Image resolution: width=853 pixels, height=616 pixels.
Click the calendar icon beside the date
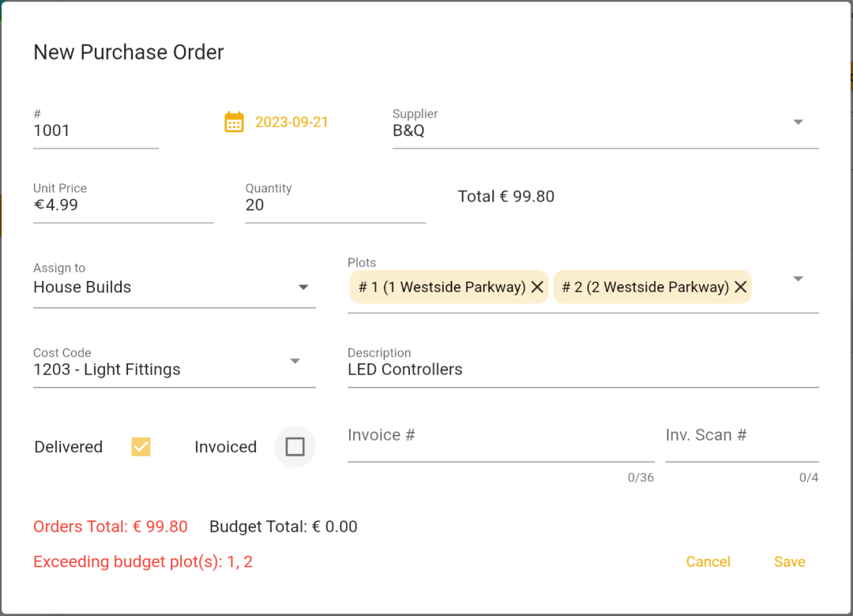[234, 122]
